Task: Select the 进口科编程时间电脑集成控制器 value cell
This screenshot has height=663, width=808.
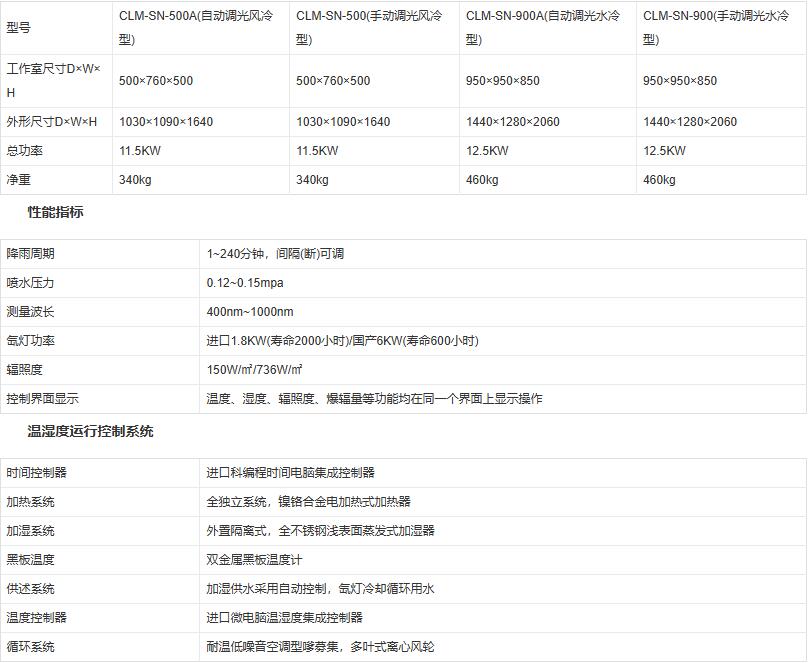Action: tap(290, 473)
